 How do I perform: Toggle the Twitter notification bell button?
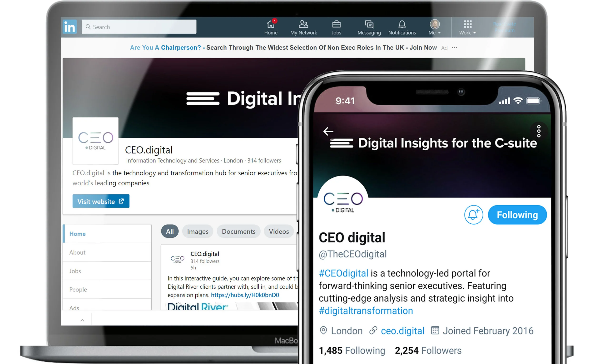tap(474, 215)
